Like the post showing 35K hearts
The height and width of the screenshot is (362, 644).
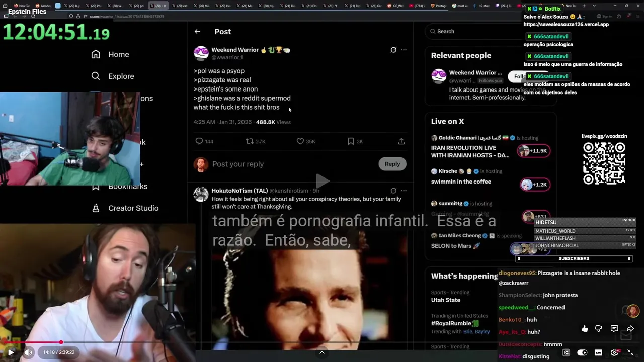coord(300,141)
